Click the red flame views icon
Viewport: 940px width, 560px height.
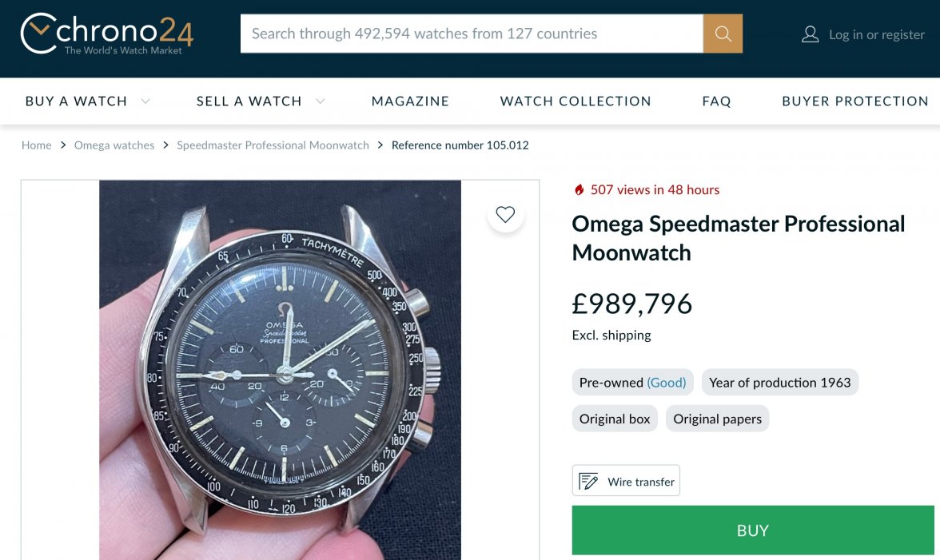tap(580, 190)
